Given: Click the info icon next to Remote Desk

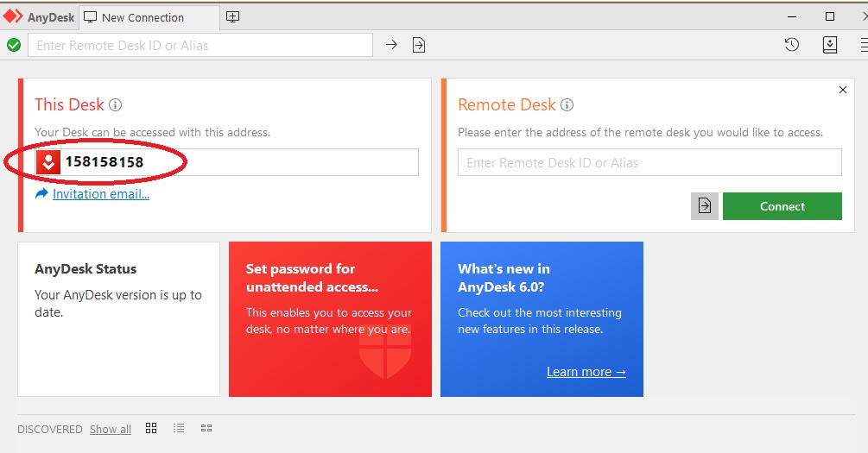Looking at the screenshot, I should pyautogui.click(x=567, y=105).
